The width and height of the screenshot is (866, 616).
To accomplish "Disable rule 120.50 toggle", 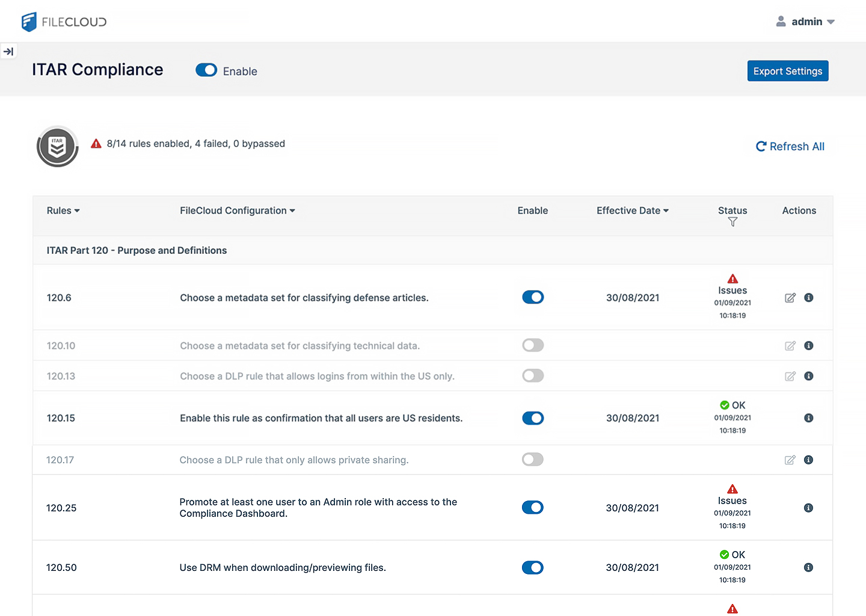I will point(533,567).
